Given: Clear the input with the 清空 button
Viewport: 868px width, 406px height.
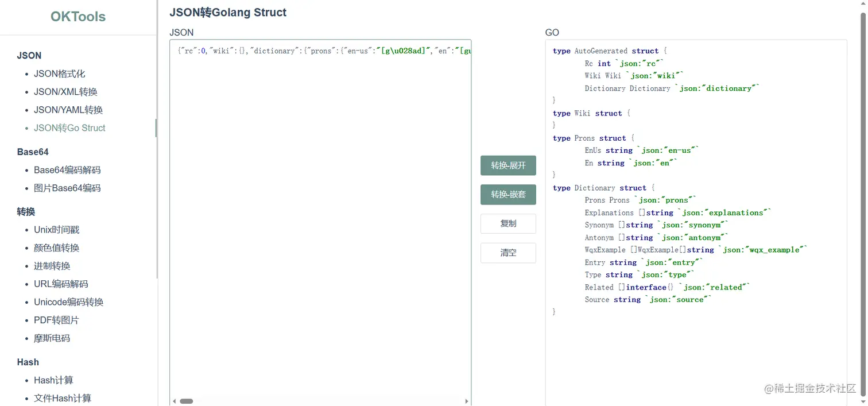Looking at the screenshot, I should pyautogui.click(x=508, y=253).
